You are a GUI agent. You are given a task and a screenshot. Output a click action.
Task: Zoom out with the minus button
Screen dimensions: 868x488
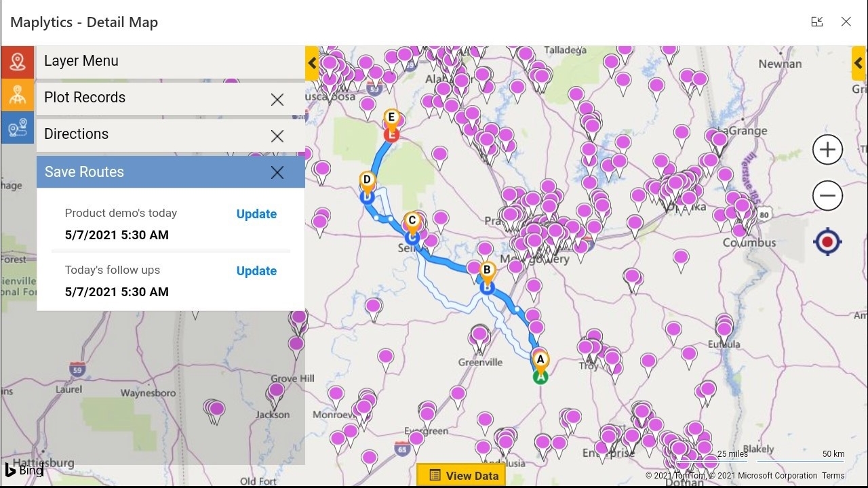point(827,196)
